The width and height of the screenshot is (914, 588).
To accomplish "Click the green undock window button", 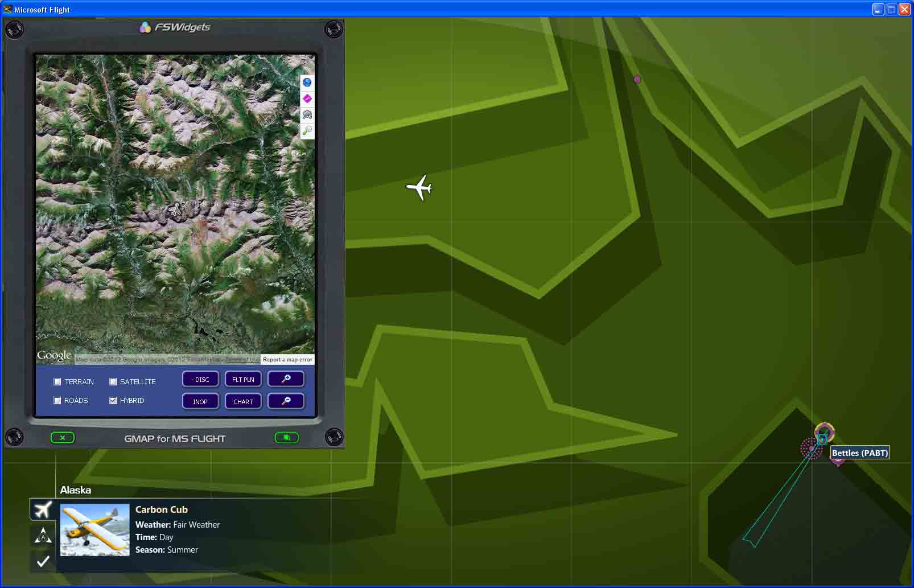I will (x=287, y=438).
